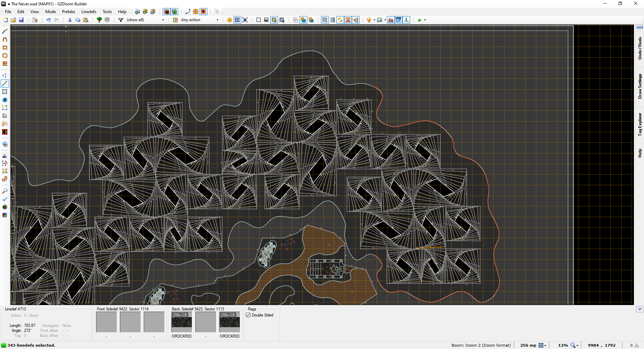The width and height of the screenshot is (644, 349).
Task: Collapse the side panel with double arrows
Action: click(639, 27)
